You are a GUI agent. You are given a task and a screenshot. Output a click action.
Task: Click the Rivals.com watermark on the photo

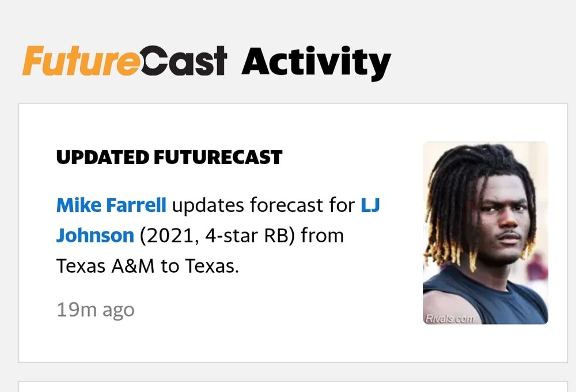click(450, 318)
